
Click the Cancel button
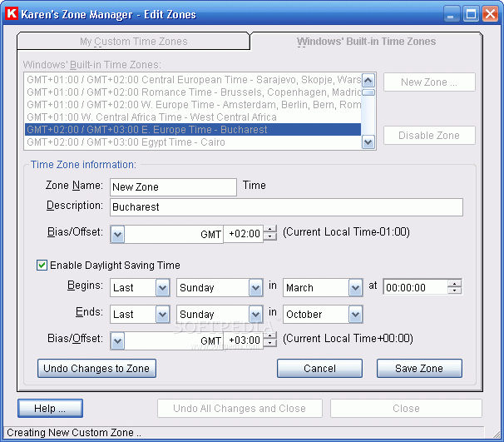[x=320, y=368]
